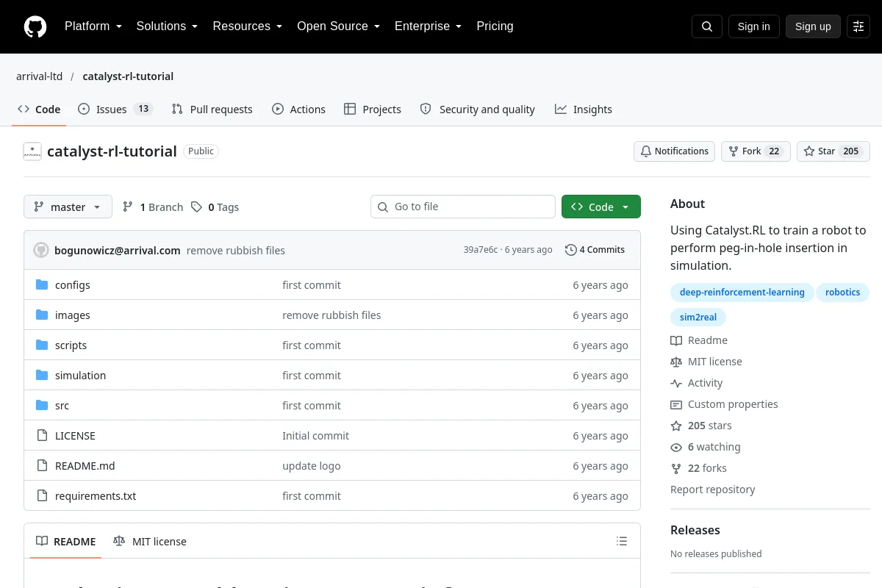882x588 pixels.
Task: Open the deep-reinforcement-learning topic tag
Action: click(x=742, y=293)
